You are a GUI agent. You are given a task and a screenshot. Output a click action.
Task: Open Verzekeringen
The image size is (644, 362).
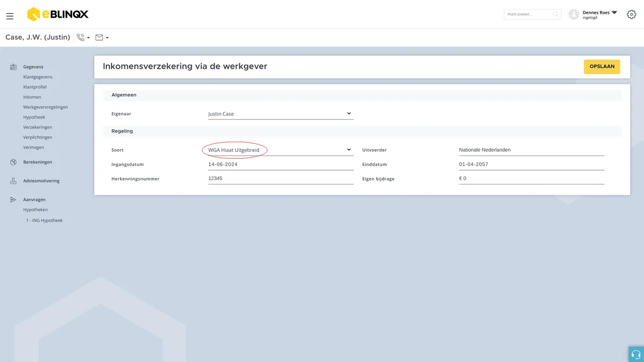pyautogui.click(x=38, y=127)
